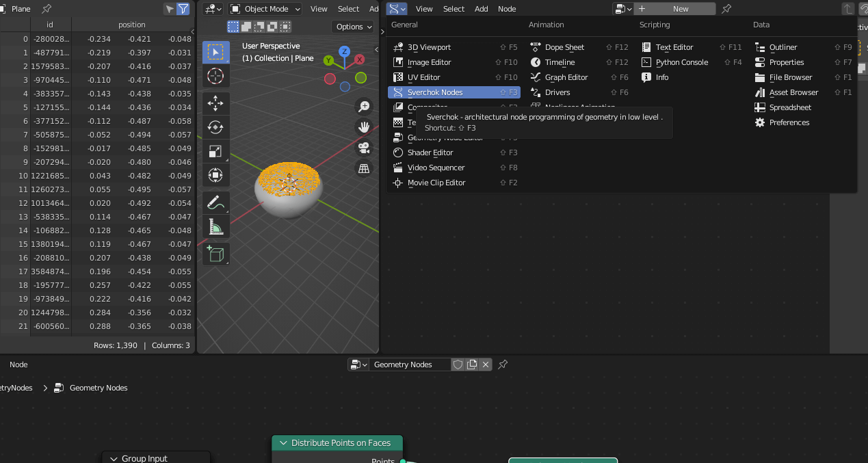Switch editor to Image Editor
Image resolution: width=868 pixels, height=463 pixels.
454,62
